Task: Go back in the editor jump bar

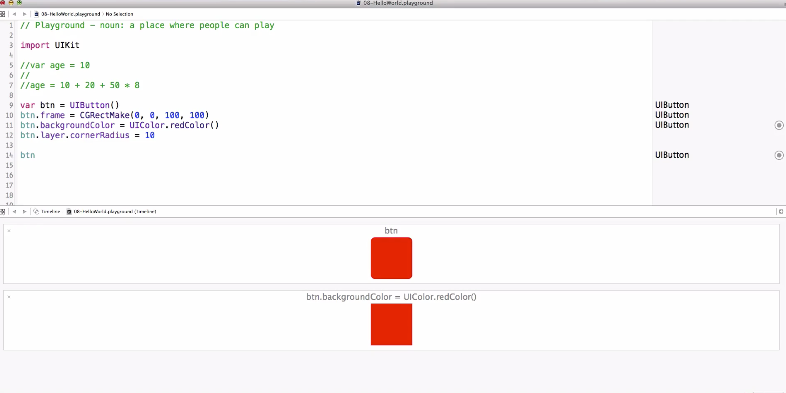Action: coord(15,14)
